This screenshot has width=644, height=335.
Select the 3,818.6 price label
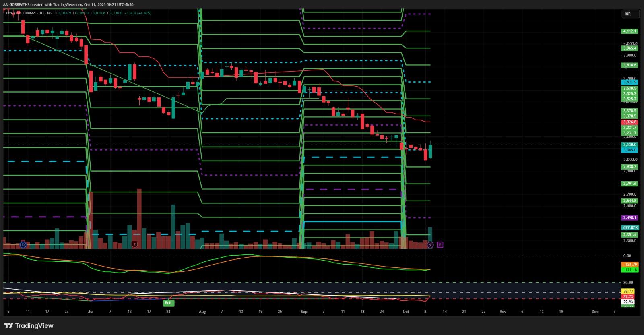click(630, 65)
